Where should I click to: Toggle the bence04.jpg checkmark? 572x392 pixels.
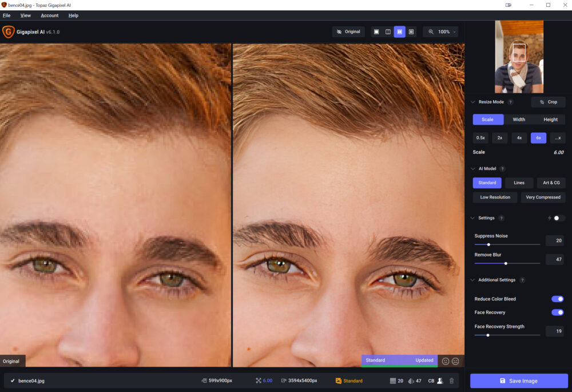point(13,381)
